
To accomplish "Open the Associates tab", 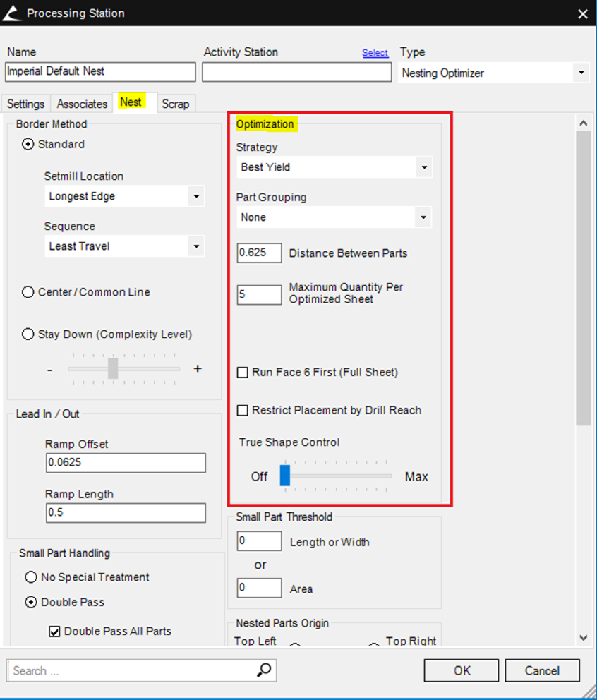I will pos(82,104).
